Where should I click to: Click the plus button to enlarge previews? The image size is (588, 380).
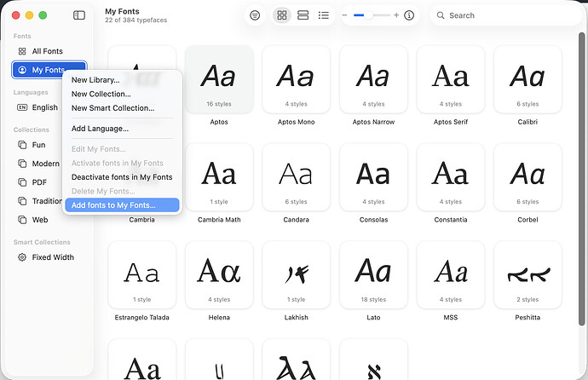coord(396,15)
